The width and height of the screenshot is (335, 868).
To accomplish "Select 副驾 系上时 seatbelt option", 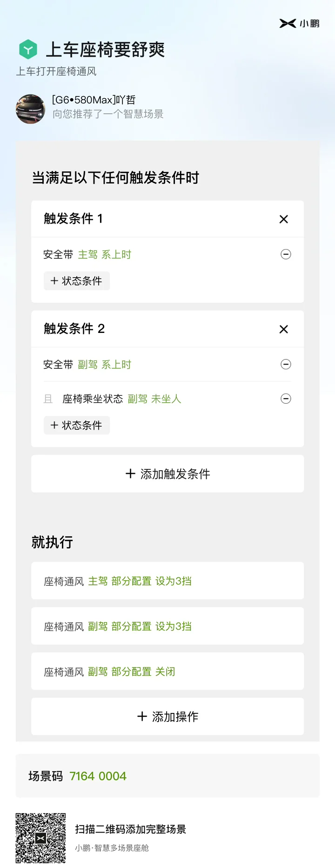I will click(x=105, y=365).
